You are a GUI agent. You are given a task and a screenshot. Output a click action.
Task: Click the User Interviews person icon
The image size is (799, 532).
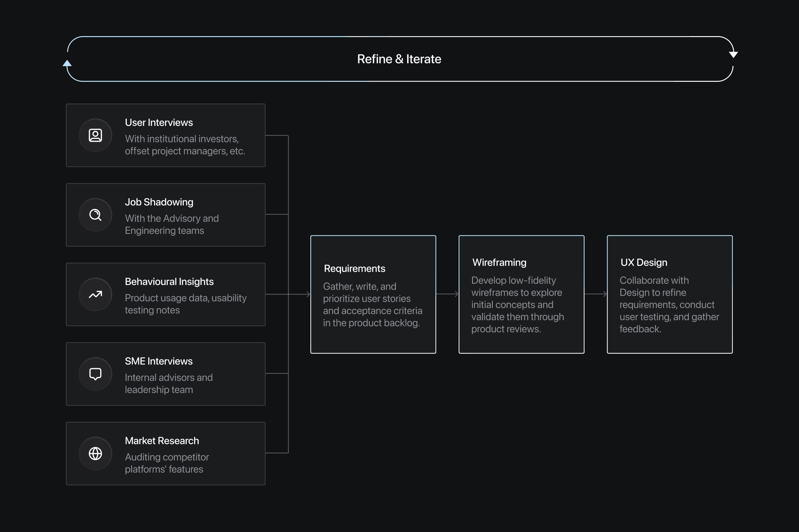coord(95,135)
